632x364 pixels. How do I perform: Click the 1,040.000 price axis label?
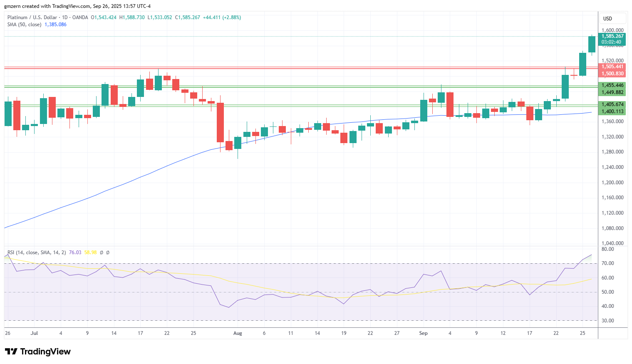(x=612, y=243)
